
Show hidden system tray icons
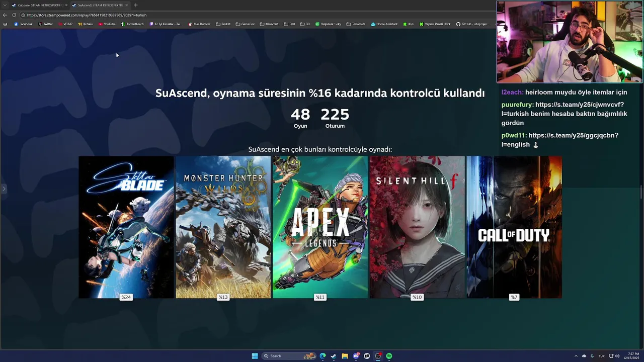[x=576, y=356]
